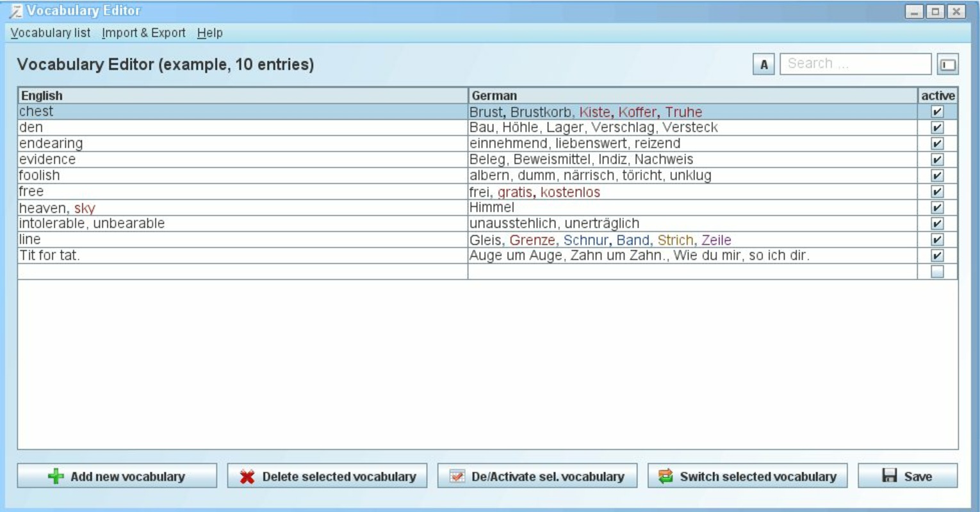The width and height of the screenshot is (980, 512).
Task: Uncheck active box for 'den' row
Action: coord(937,127)
